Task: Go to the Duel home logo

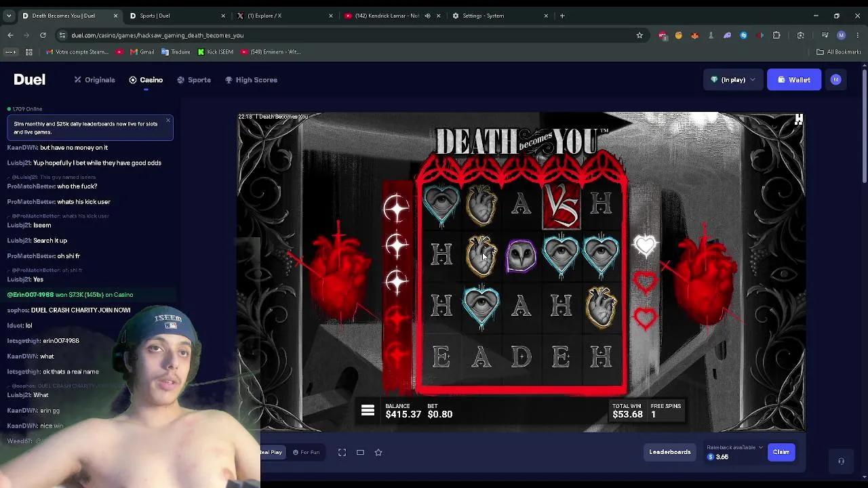Action: (x=29, y=80)
